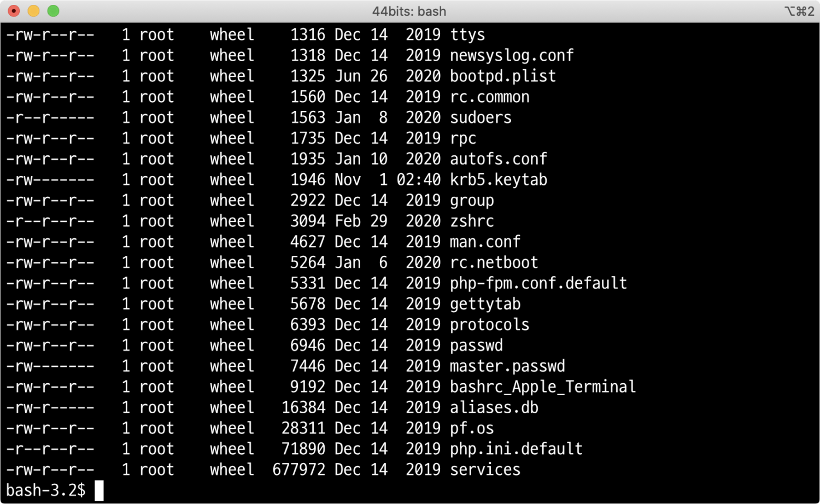Image resolution: width=820 pixels, height=504 pixels.
Task: Click the cursor block at the bash prompt
Action: 99,490
